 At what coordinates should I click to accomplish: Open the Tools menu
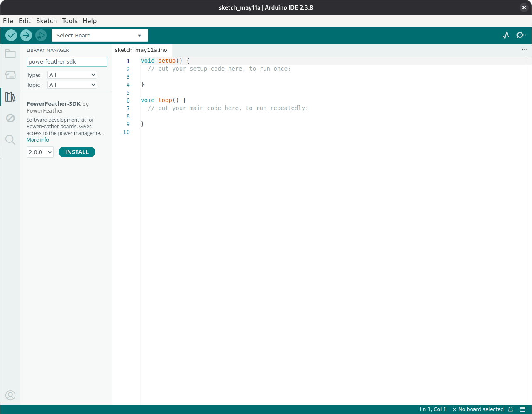(x=70, y=21)
